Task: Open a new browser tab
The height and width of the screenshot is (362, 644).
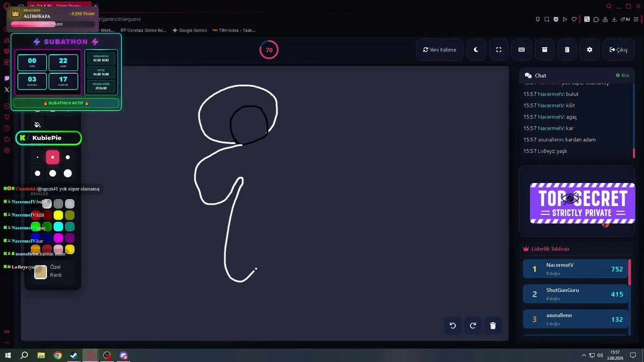Action: click(96, 6)
